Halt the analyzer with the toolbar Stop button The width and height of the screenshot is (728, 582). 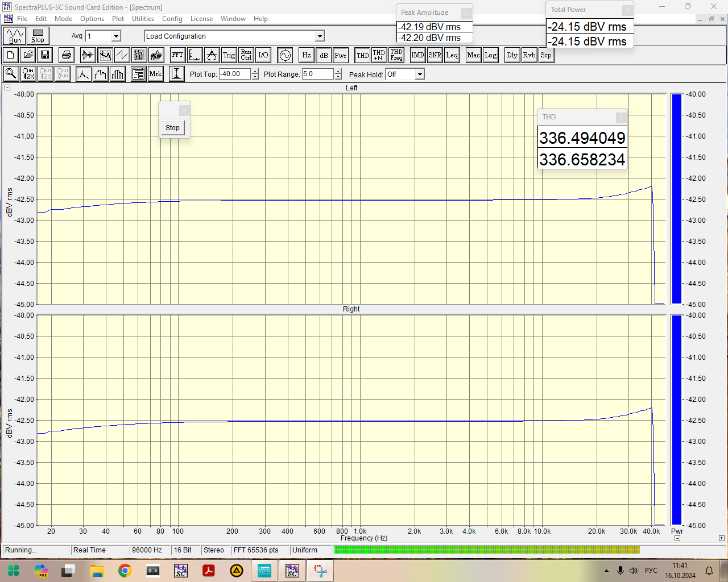click(x=38, y=36)
